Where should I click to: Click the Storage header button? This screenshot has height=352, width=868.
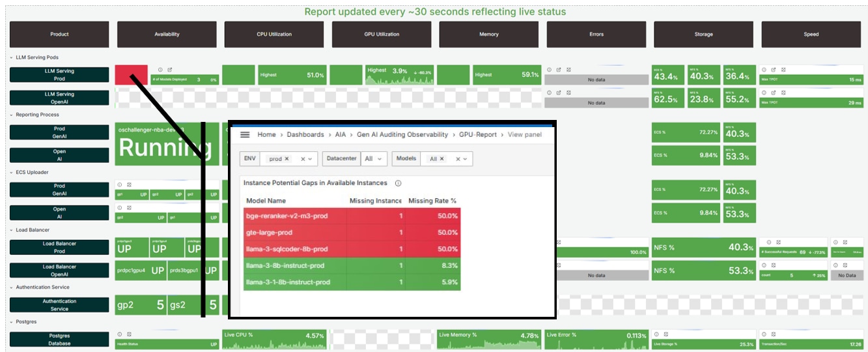(x=704, y=34)
